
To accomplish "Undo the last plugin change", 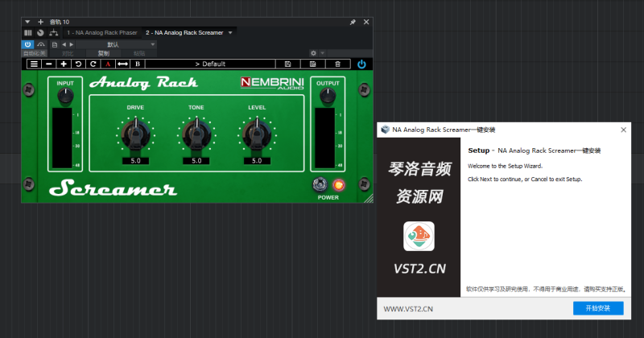I will (78, 64).
